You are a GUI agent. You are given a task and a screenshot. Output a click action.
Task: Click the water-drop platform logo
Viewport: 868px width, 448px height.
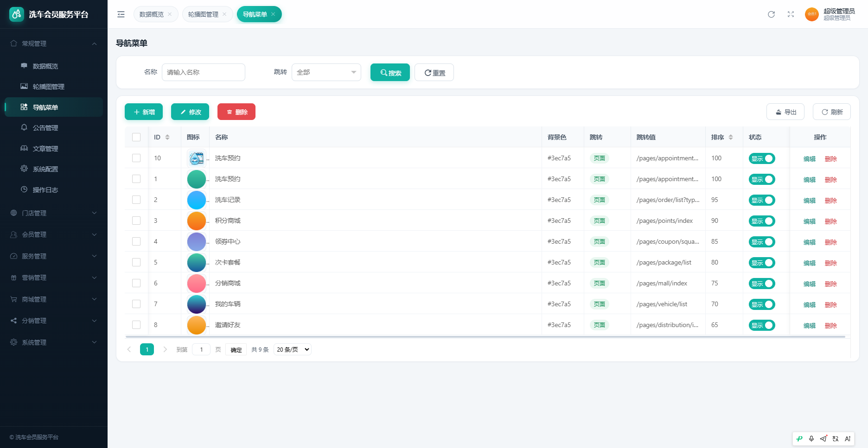tap(17, 14)
